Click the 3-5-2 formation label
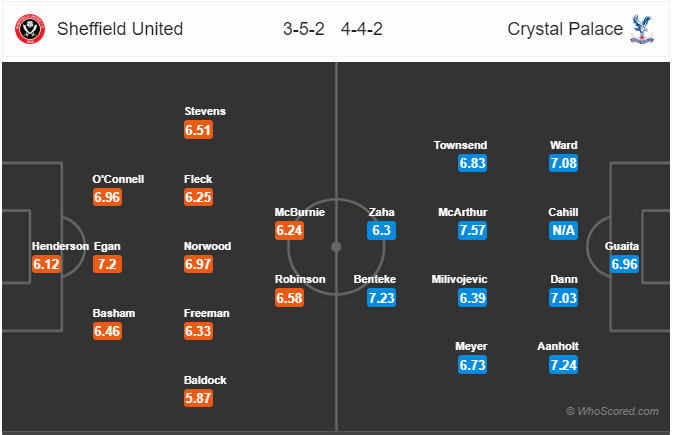The image size is (673, 435). [303, 29]
